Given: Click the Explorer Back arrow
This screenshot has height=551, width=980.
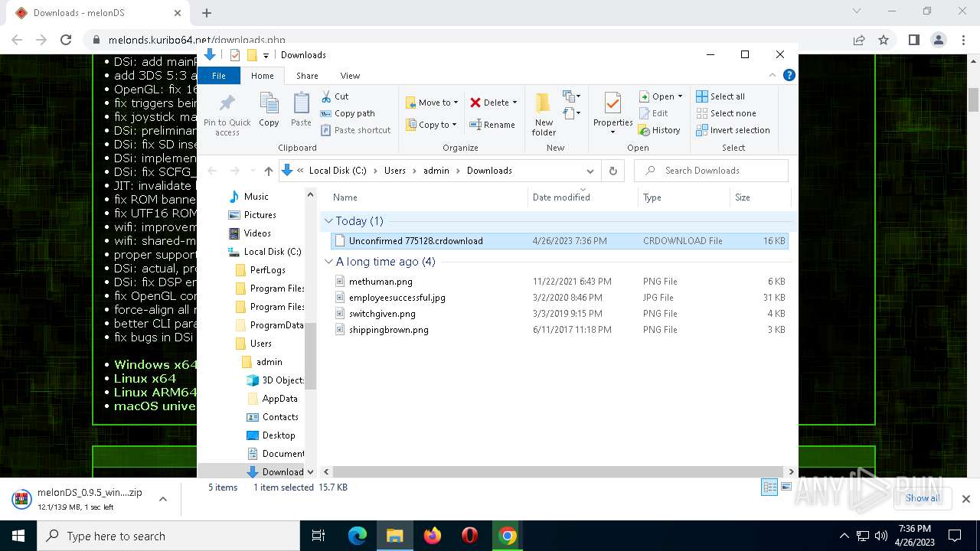Looking at the screenshot, I should coord(213,171).
